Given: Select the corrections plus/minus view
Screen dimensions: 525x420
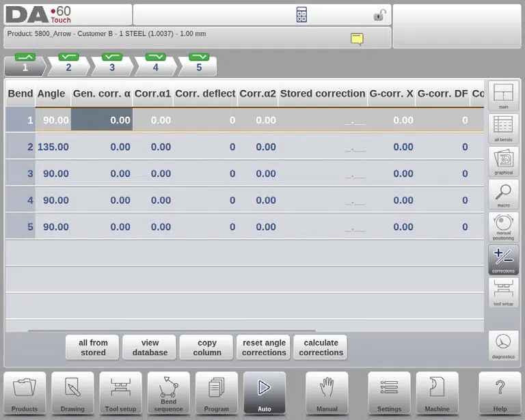Looking at the screenshot, I should [503, 260].
